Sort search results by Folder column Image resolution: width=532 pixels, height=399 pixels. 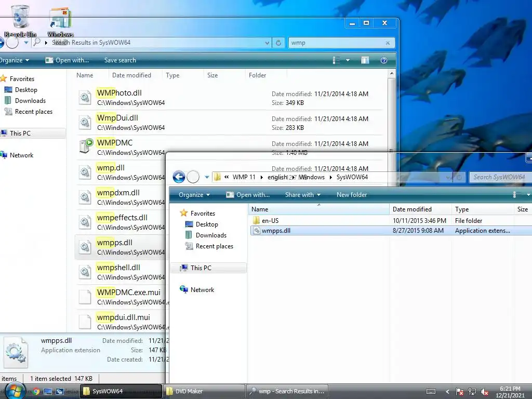pyautogui.click(x=258, y=75)
